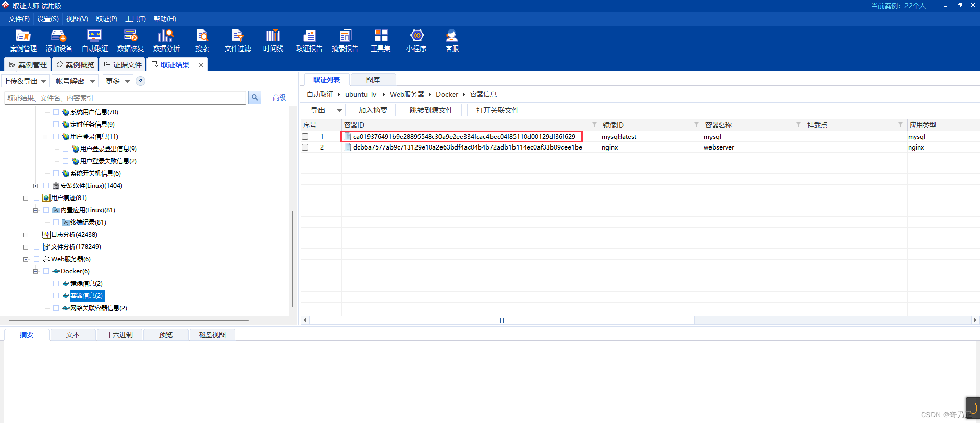The width and height of the screenshot is (980, 423).
Task: Click the 添加设备 toolbar icon
Action: (59, 41)
